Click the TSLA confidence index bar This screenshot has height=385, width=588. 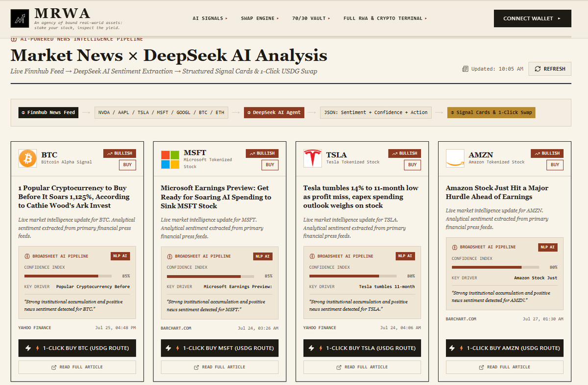click(x=353, y=276)
